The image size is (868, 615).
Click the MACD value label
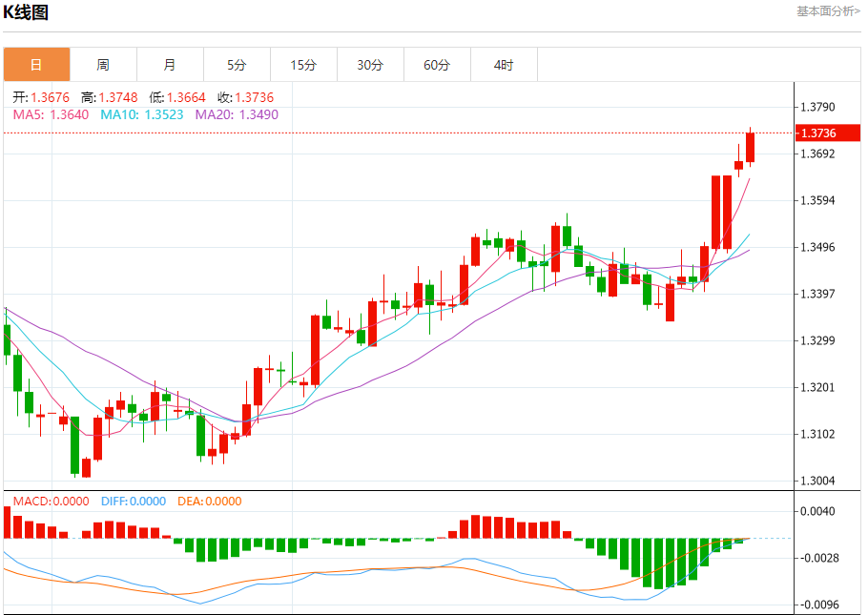[51, 502]
